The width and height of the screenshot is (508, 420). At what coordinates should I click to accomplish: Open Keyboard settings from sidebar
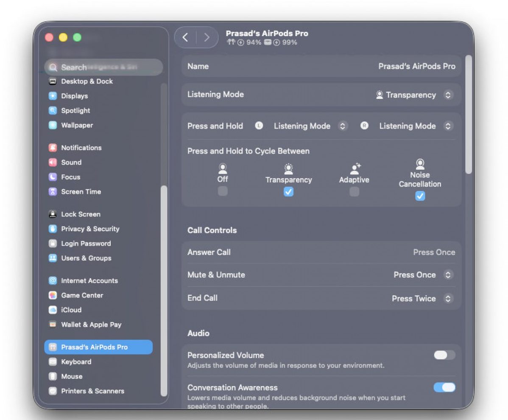click(76, 362)
